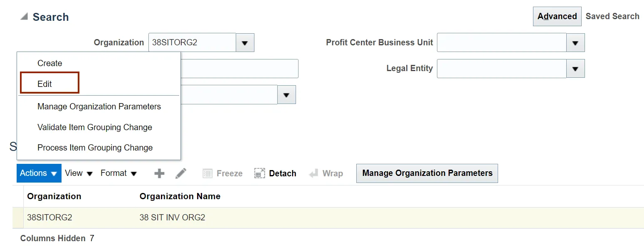Select the 38SITORG2 table row
644x247 pixels.
pos(328,217)
